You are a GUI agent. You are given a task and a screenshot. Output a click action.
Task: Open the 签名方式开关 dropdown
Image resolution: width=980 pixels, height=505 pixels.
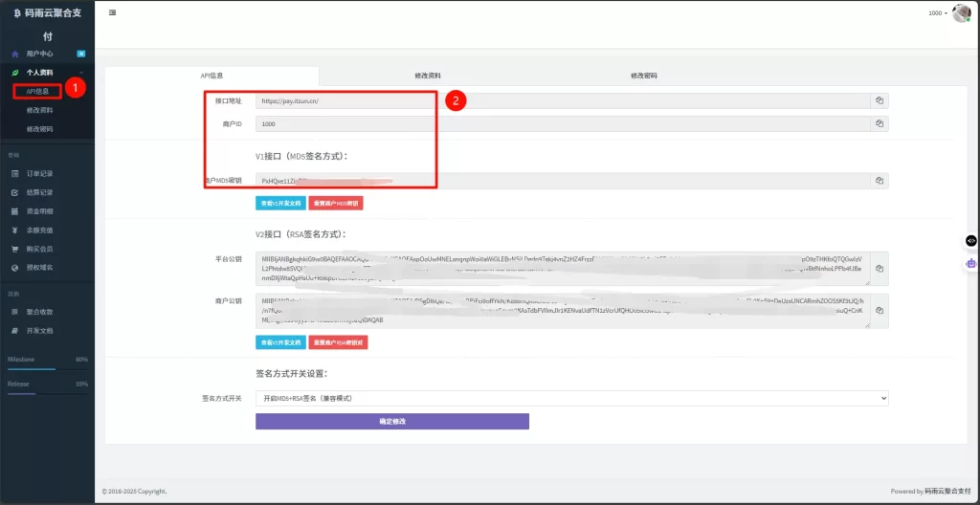click(x=571, y=398)
